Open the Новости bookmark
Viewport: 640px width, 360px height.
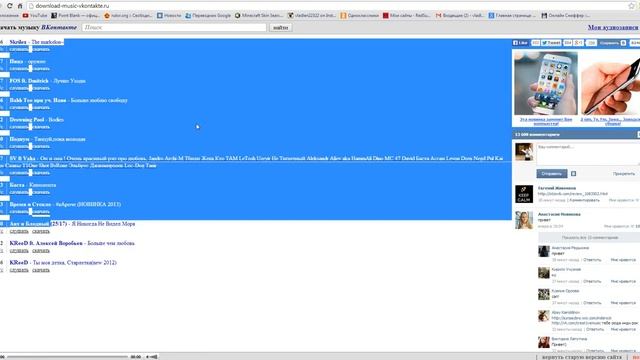[169, 16]
